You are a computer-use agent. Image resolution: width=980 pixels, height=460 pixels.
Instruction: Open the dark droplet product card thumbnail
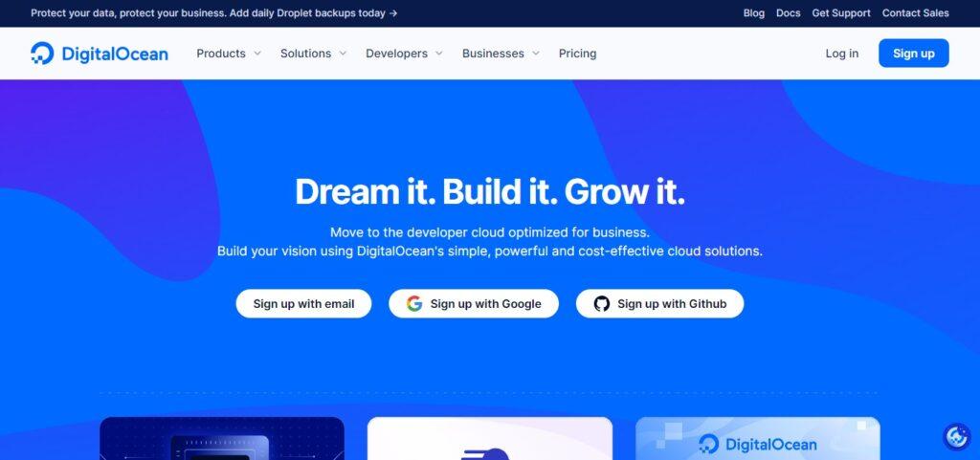[222, 439]
